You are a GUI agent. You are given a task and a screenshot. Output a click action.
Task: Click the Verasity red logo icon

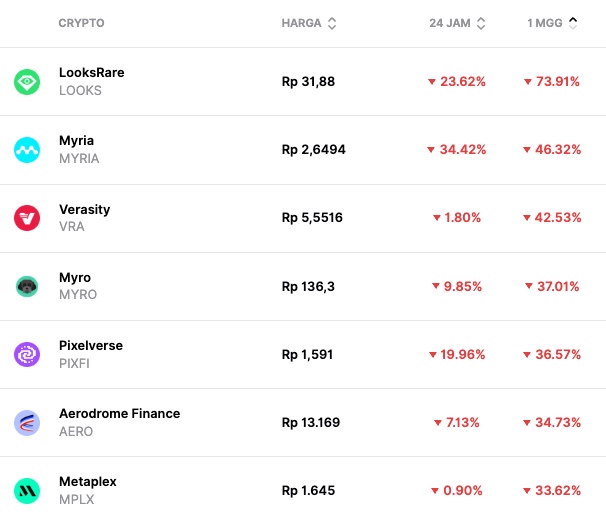tap(27, 218)
